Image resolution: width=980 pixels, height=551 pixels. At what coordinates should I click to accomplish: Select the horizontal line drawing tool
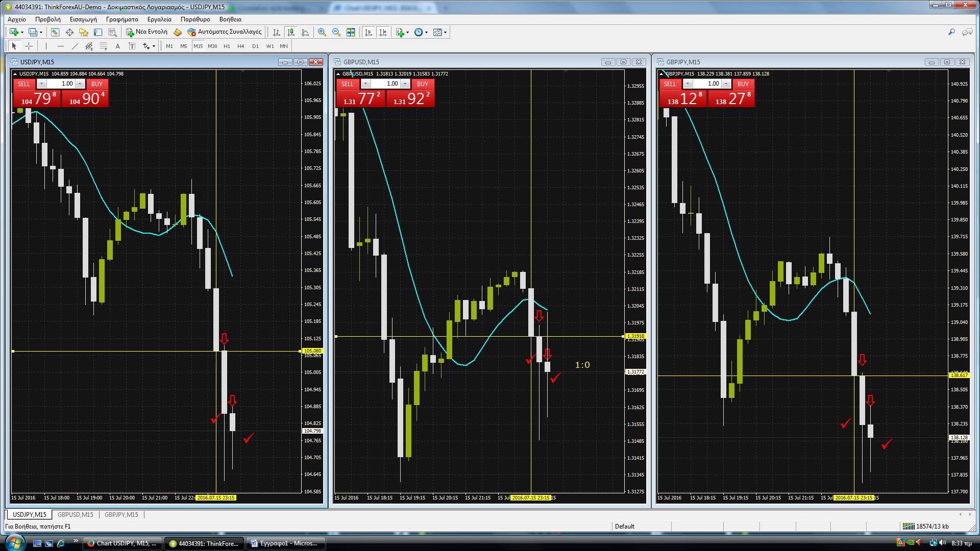click(61, 46)
